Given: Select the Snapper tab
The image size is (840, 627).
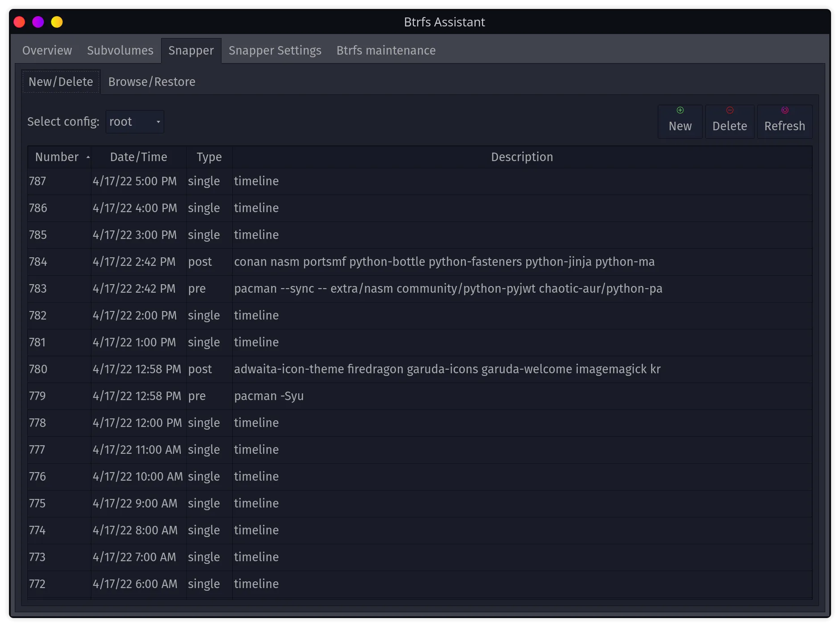Looking at the screenshot, I should 191,51.
